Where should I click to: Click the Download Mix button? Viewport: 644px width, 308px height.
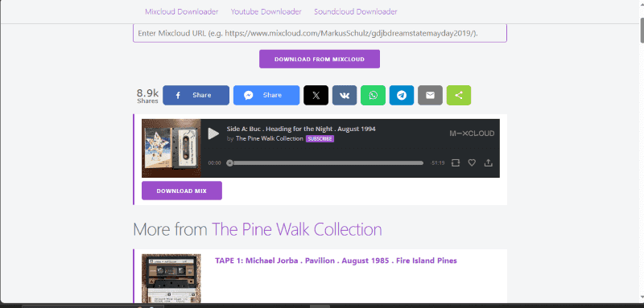182,191
